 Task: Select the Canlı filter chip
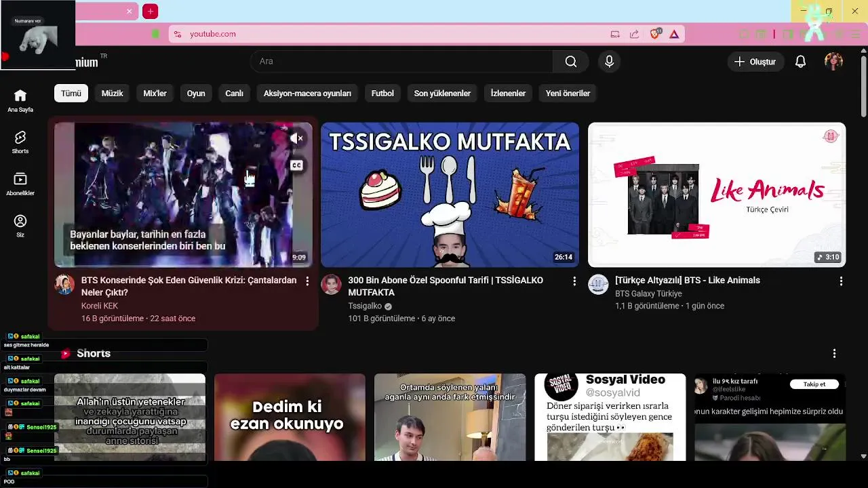coord(234,94)
